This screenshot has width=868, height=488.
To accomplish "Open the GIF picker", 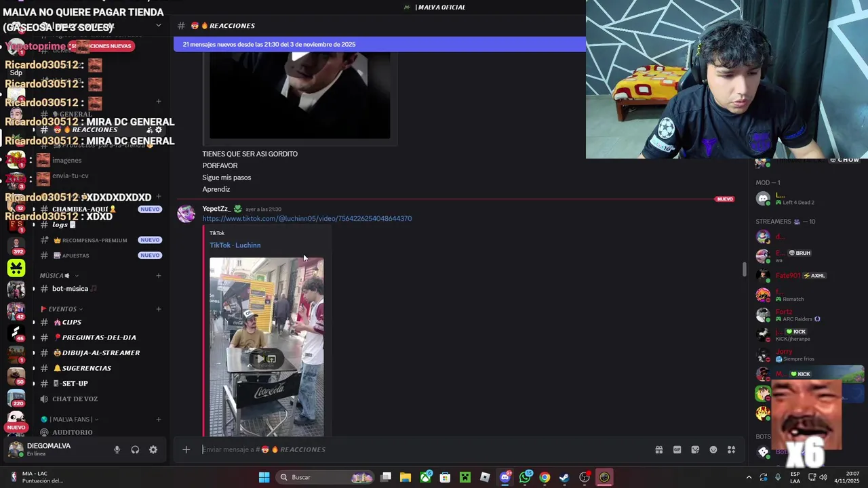I will [x=677, y=449].
